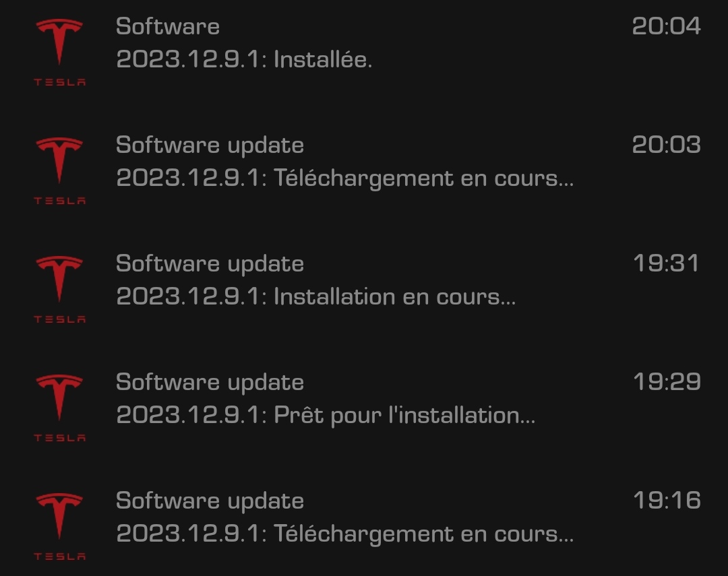The image size is (728, 576).
Task: Select the 'Software update' title at 19:29
Action: point(210,383)
